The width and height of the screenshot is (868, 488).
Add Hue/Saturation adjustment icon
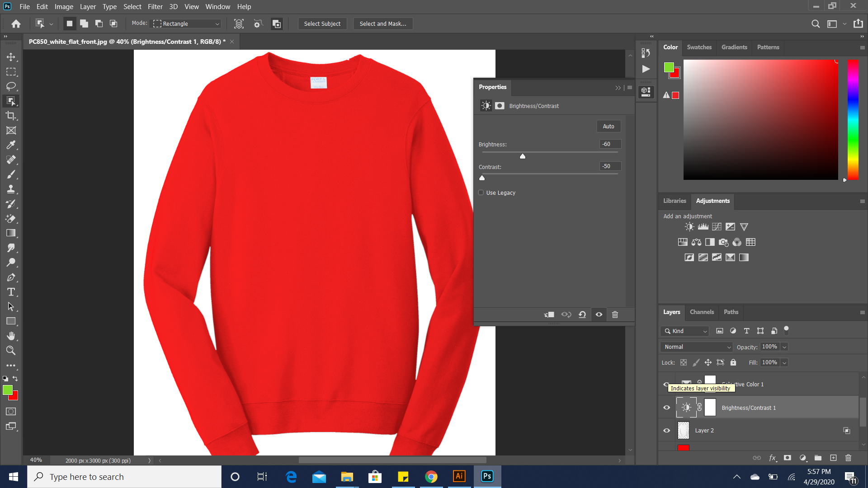click(683, 242)
